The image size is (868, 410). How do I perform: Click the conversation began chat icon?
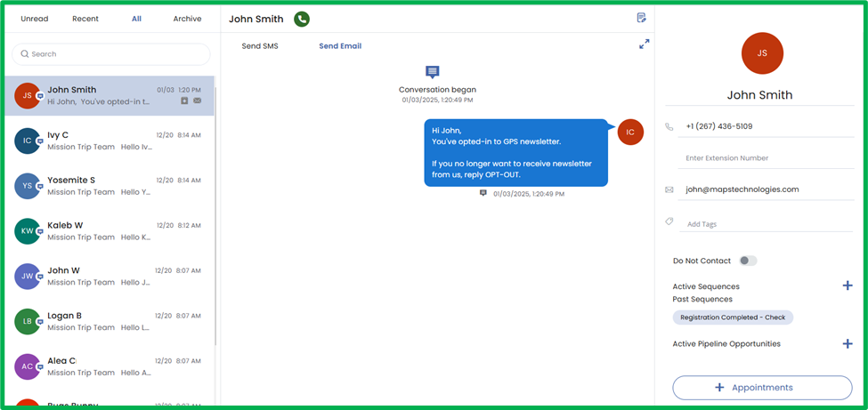click(x=433, y=72)
